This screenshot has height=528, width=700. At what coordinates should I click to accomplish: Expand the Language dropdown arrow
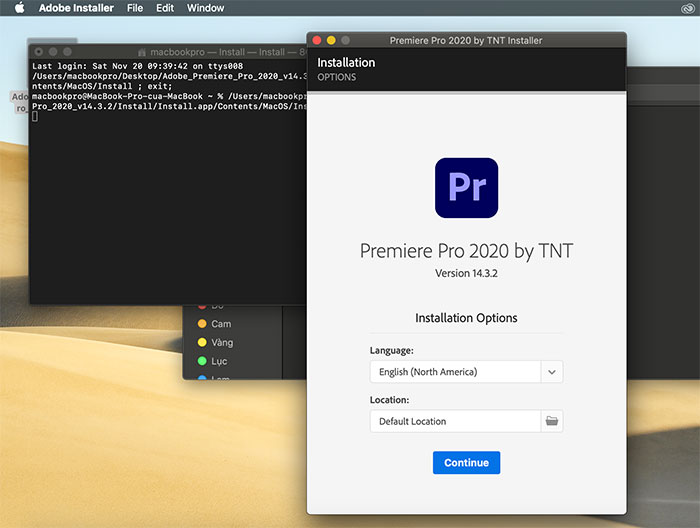[552, 372]
